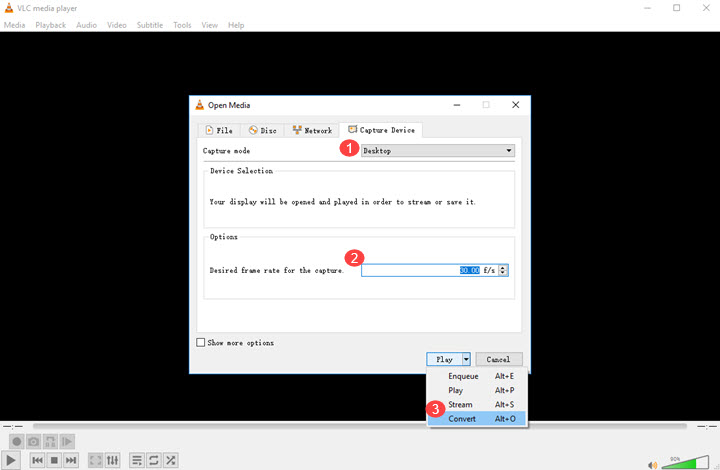Switch to the Network tab
This screenshot has width=720, height=470.
coord(312,130)
